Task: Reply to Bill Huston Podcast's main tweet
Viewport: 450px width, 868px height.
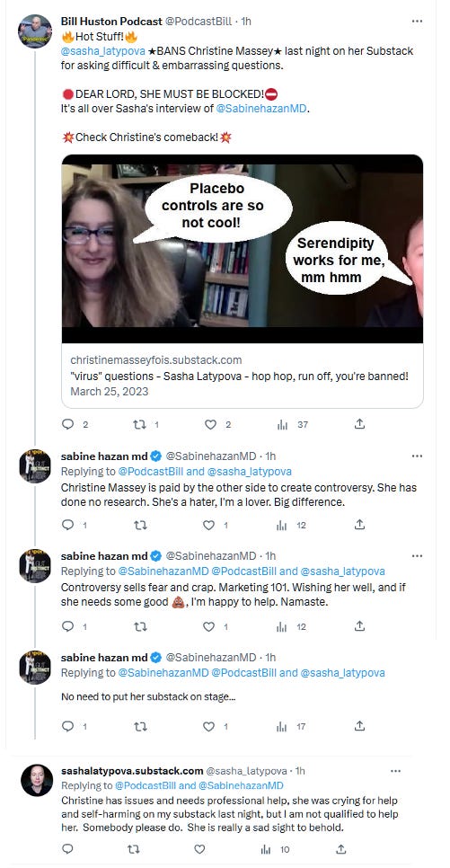Action: [68, 425]
